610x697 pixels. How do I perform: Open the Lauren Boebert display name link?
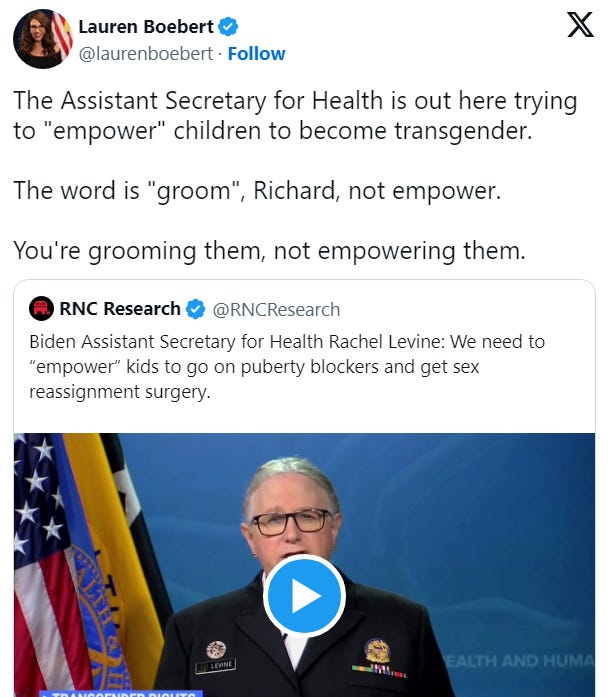click(146, 27)
